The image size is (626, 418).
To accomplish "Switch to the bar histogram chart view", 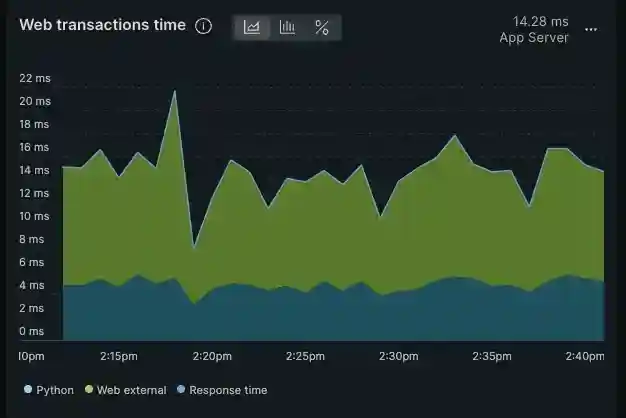I will (x=287, y=27).
